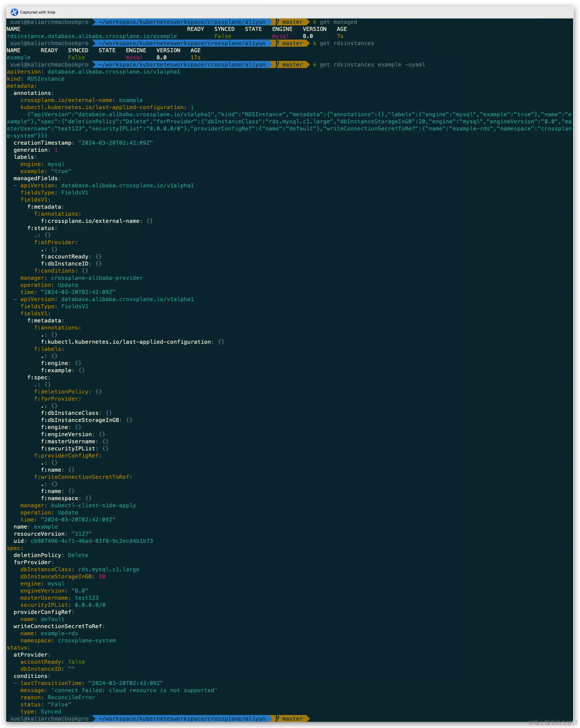
Task: Select the 'f:atProvider:' line
Action: pos(56,242)
